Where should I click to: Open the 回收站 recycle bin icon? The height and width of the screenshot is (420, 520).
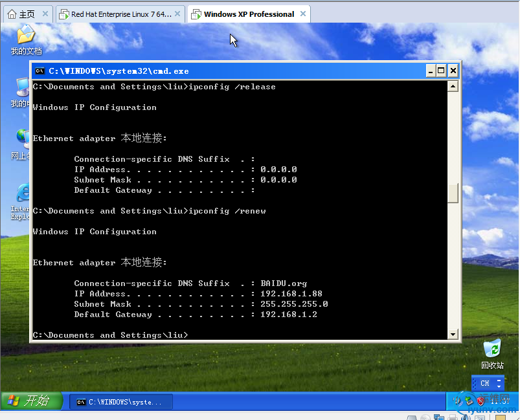492,354
